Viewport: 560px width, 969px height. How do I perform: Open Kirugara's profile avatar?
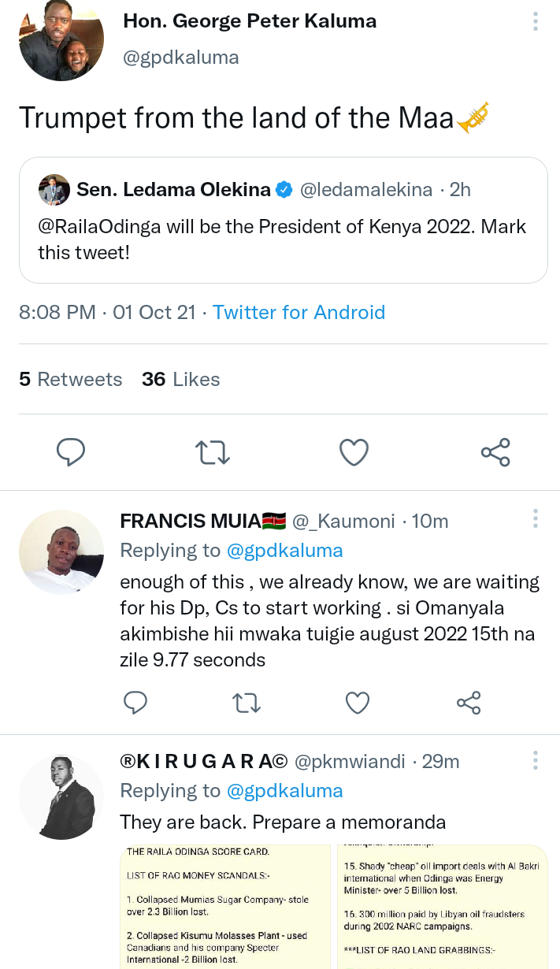(61, 797)
